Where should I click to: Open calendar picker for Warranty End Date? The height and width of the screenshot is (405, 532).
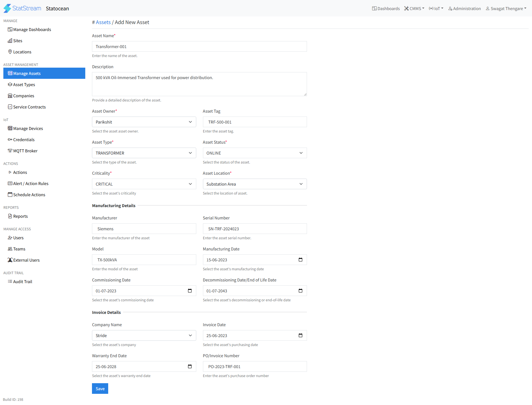tap(190, 366)
